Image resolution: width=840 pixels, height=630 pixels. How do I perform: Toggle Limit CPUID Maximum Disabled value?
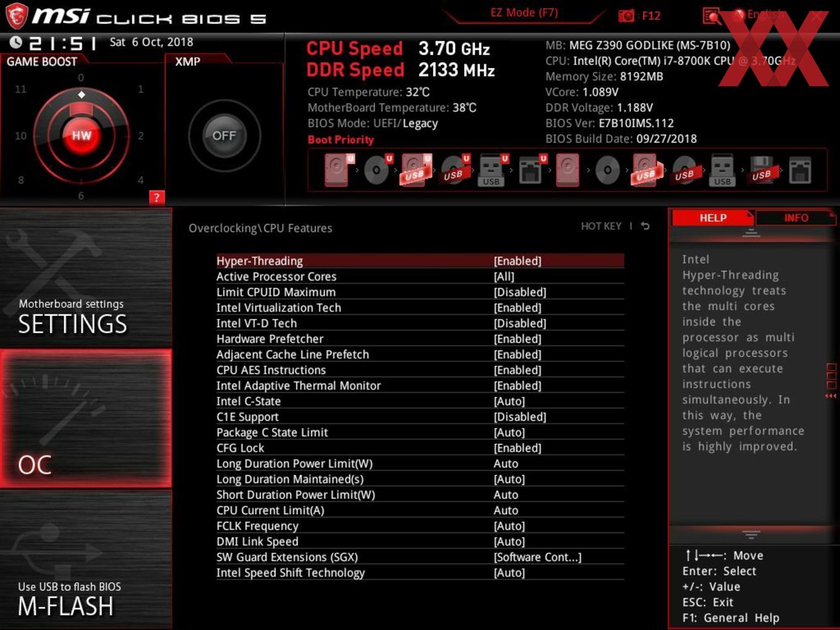pos(520,292)
